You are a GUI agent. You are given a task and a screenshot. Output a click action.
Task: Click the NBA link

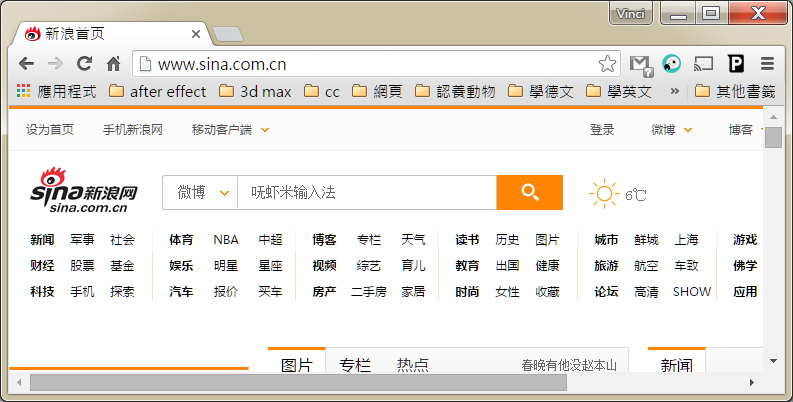pos(226,240)
